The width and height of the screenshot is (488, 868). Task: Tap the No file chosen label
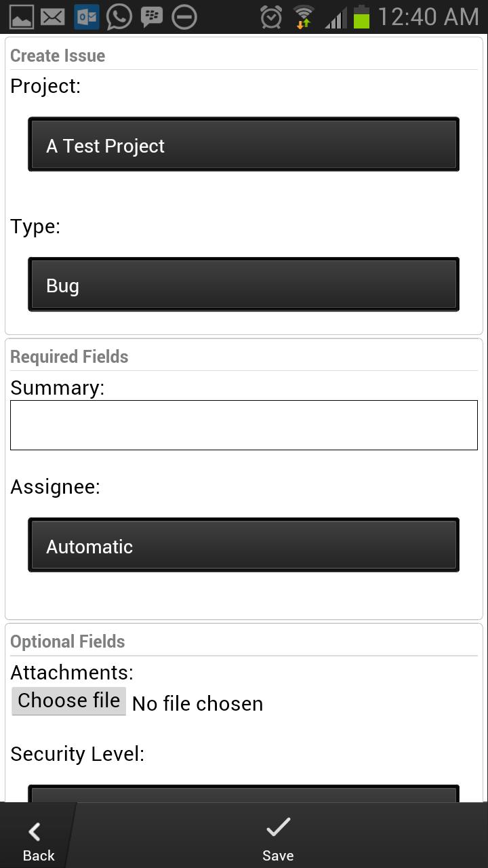(197, 703)
